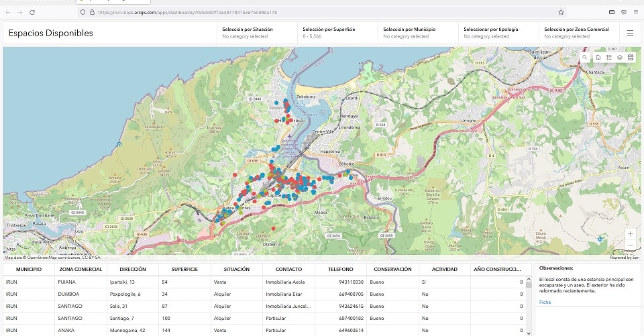Click the PUIANA zona comercial cell
The height and width of the screenshot is (336, 644).
click(x=80, y=282)
